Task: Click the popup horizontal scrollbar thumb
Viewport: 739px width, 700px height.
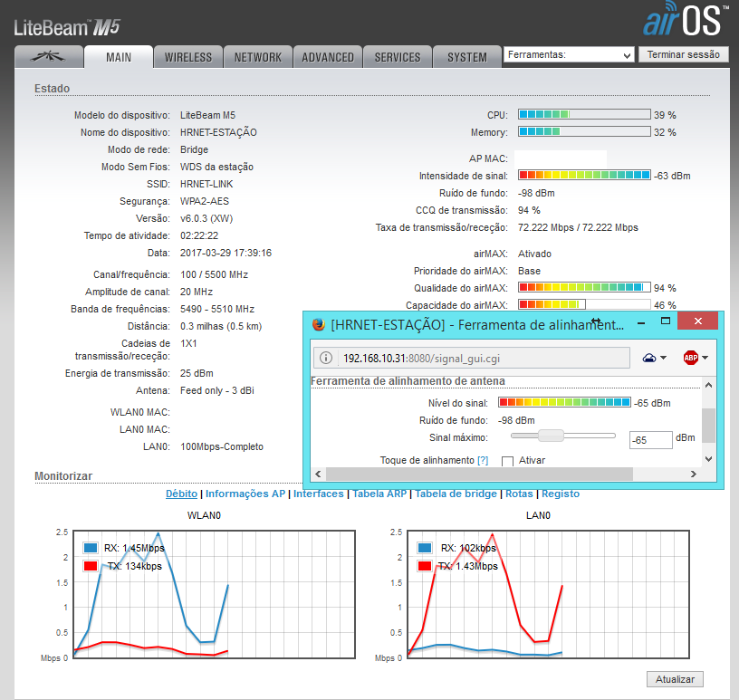Action: tap(479, 475)
